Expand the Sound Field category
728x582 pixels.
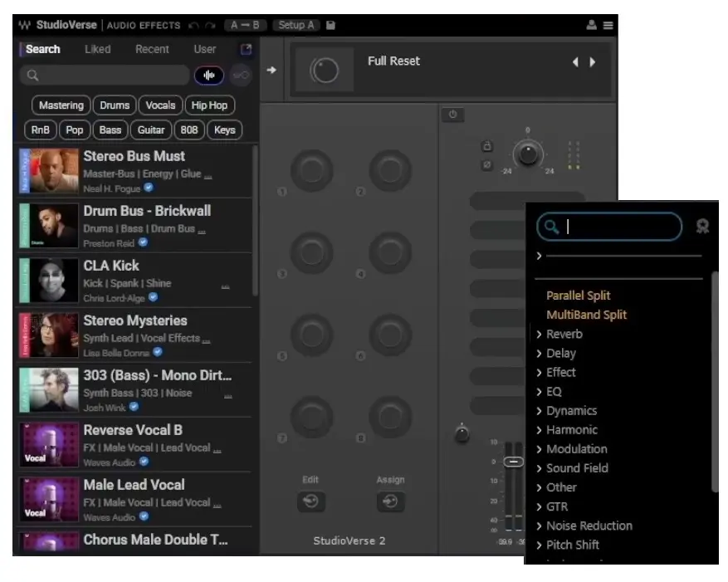point(572,468)
